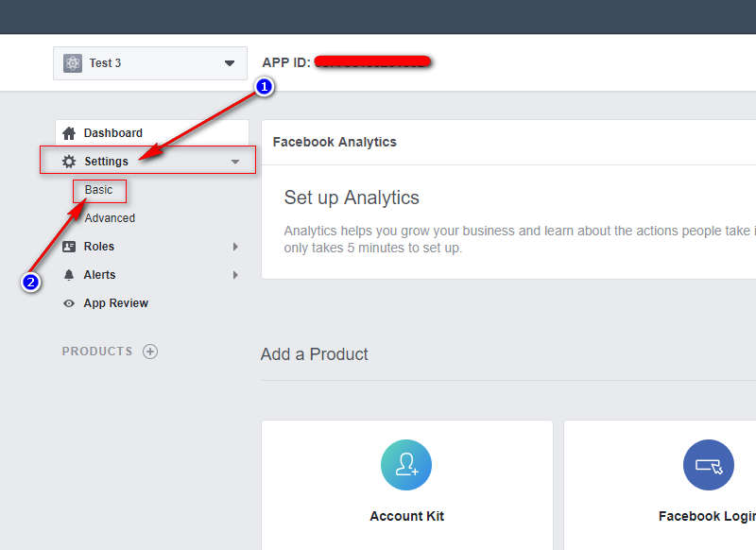The width and height of the screenshot is (756, 550).
Task: Select Advanced under Settings
Action: click(x=110, y=218)
